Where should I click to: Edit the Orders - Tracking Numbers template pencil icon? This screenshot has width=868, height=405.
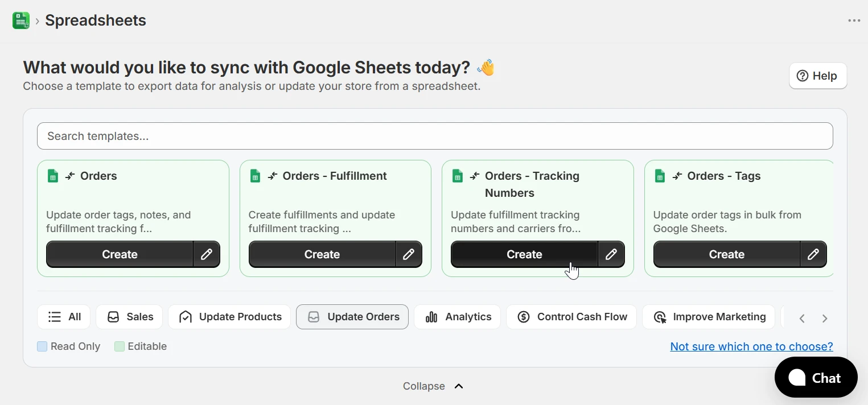point(611,254)
